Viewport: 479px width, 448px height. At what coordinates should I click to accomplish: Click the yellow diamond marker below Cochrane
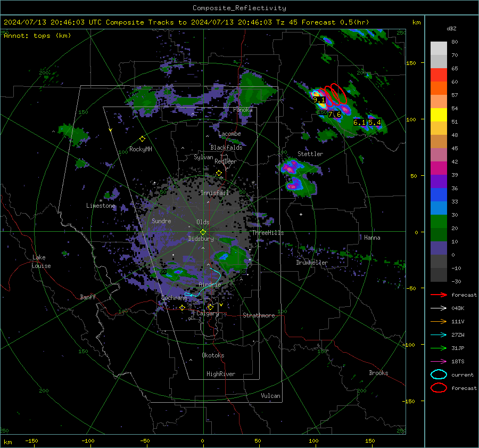pyautogui.click(x=183, y=307)
